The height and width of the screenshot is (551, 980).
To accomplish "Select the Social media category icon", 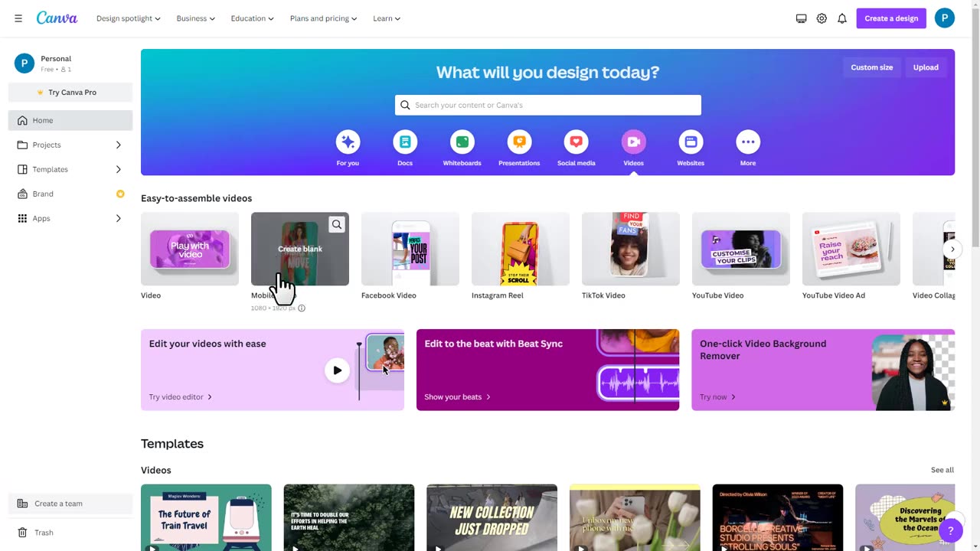I will (x=577, y=142).
